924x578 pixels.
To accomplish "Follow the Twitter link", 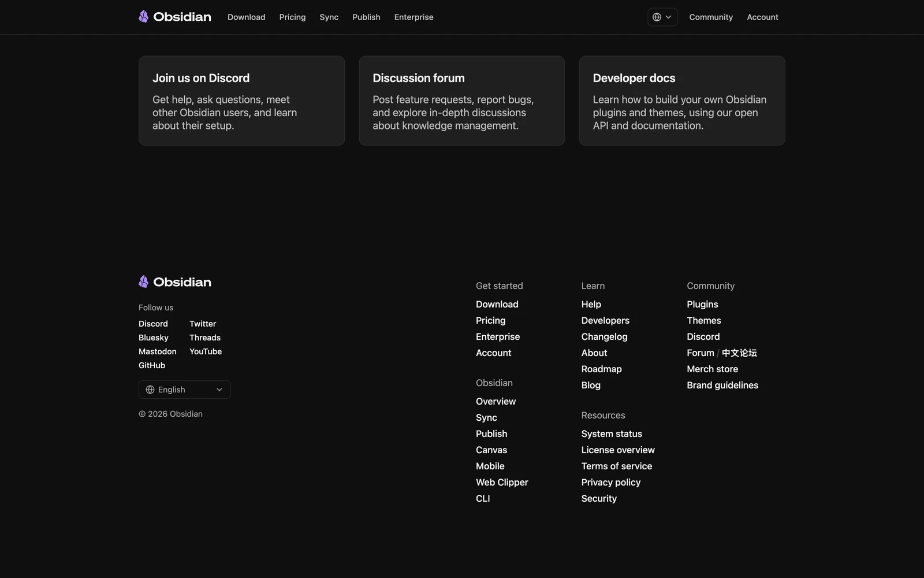I will click(x=203, y=324).
